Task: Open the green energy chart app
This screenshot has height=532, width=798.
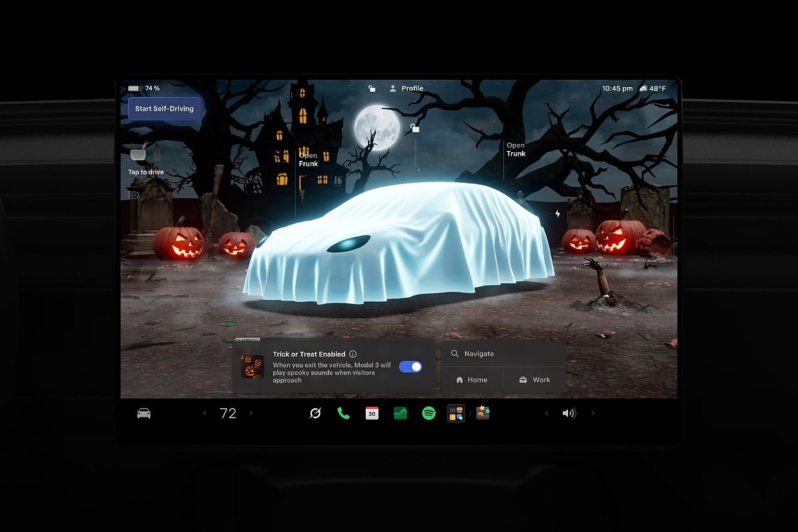Action: pos(400,414)
